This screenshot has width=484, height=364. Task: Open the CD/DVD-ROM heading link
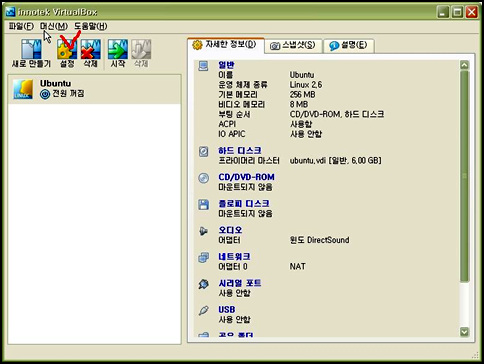[x=246, y=177]
